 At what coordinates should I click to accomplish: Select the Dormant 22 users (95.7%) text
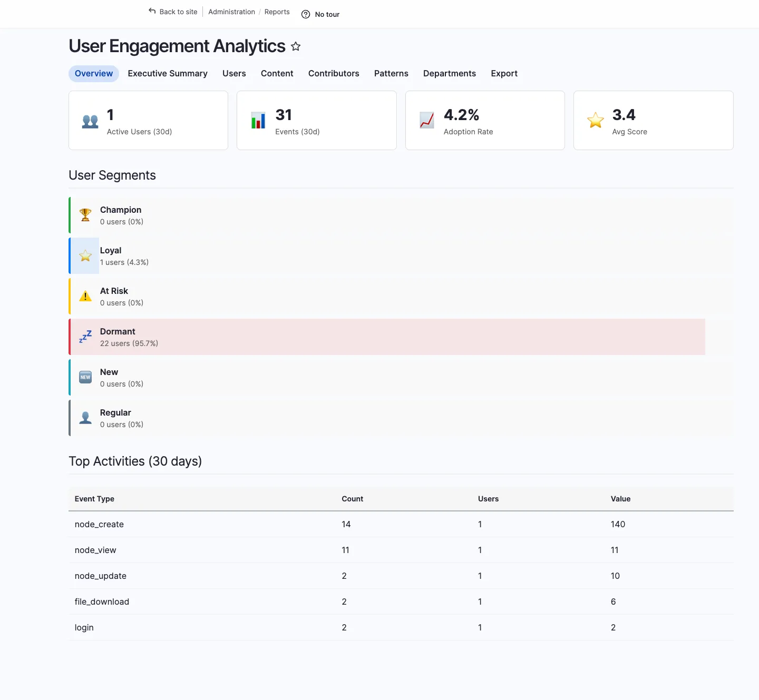click(129, 343)
